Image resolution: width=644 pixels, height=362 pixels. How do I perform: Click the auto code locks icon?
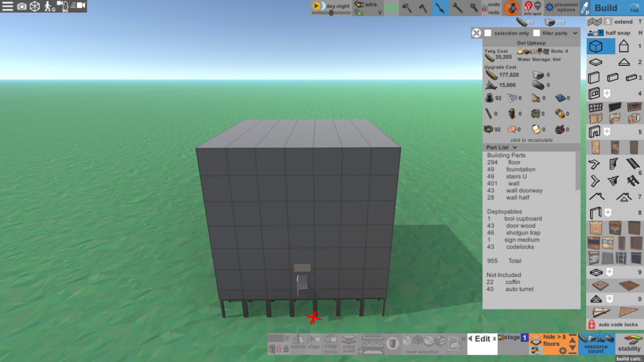point(591,324)
